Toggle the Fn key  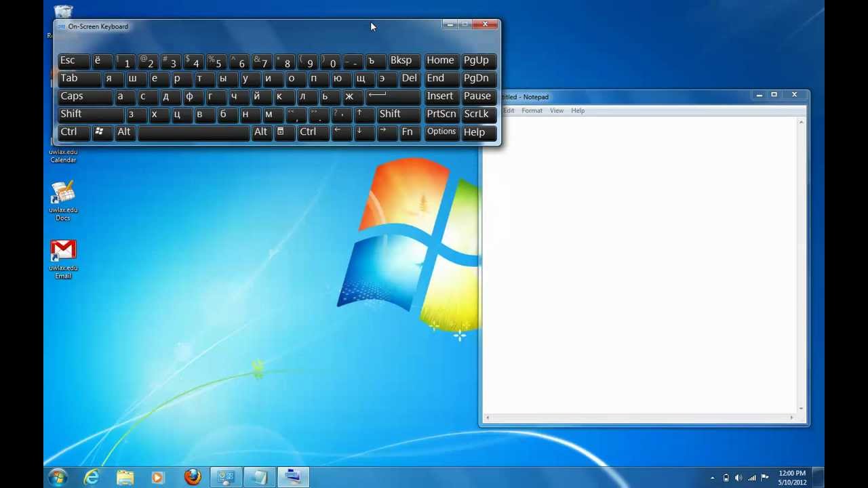[410, 132]
